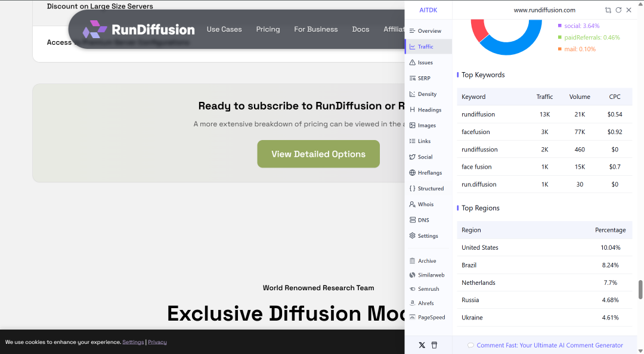The height and width of the screenshot is (354, 644).
Task: Click the Settings gear icon
Action: click(x=413, y=236)
